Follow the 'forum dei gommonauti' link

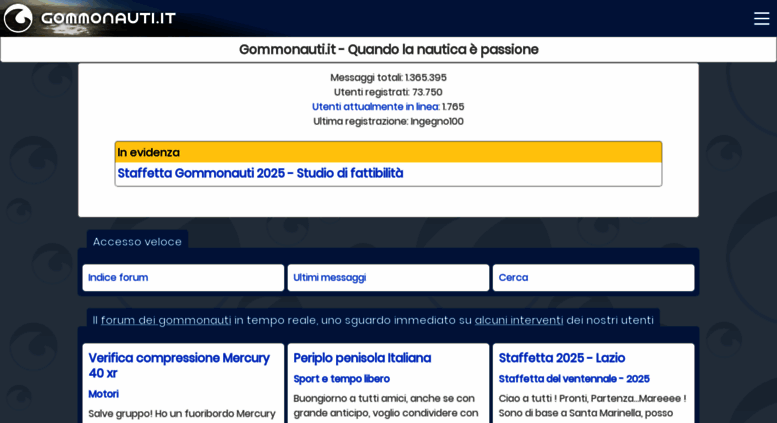(x=166, y=320)
